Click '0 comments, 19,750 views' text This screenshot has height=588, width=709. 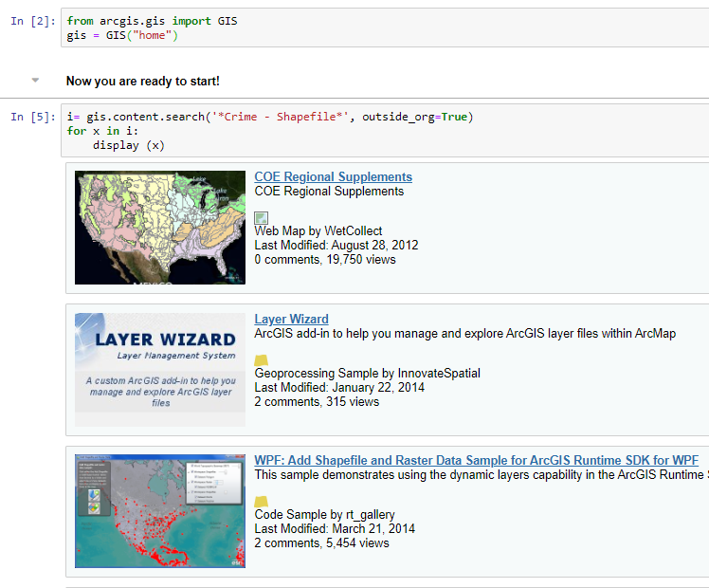tap(325, 260)
